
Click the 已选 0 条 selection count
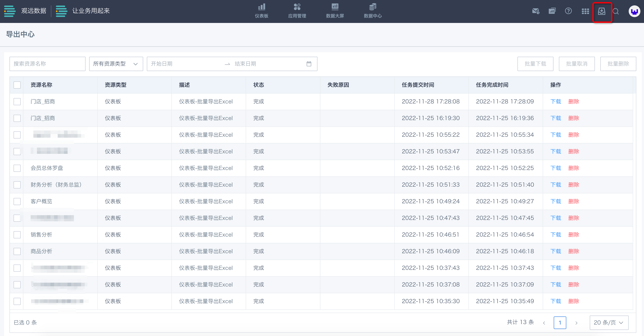(25, 323)
